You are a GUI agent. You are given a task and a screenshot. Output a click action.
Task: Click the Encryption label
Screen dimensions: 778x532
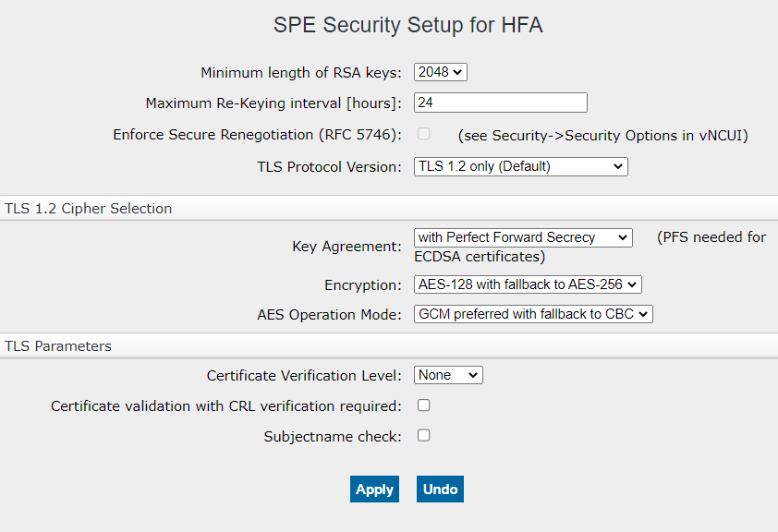coord(363,285)
